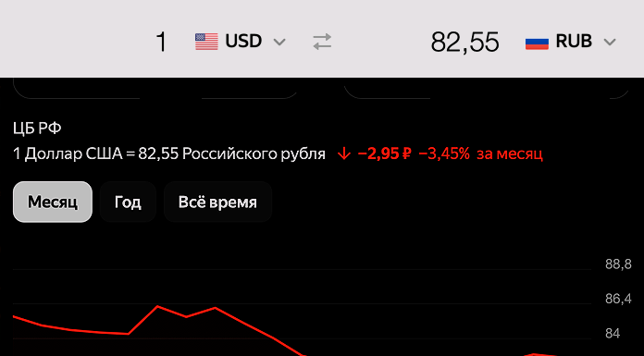Screen dimensions: 644x356
Task: Click the за месяц period text
Action: click(x=510, y=154)
